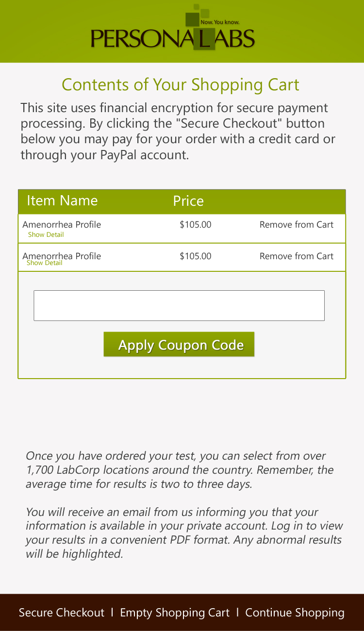Remove second Amenorrhea Profile from cart

pyautogui.click(x=297, y=256)
